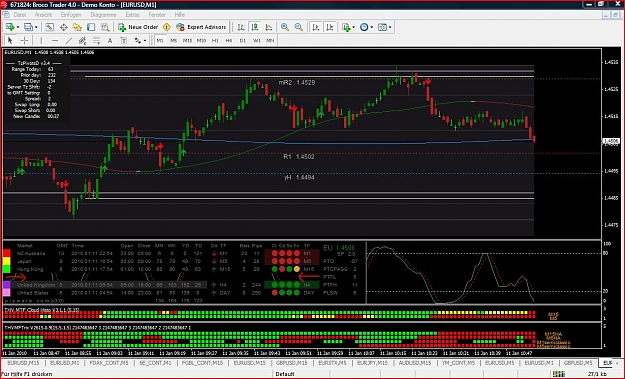625x379 pixels.
Task: Toggle chart auto scroll
Action: point(316,27)
